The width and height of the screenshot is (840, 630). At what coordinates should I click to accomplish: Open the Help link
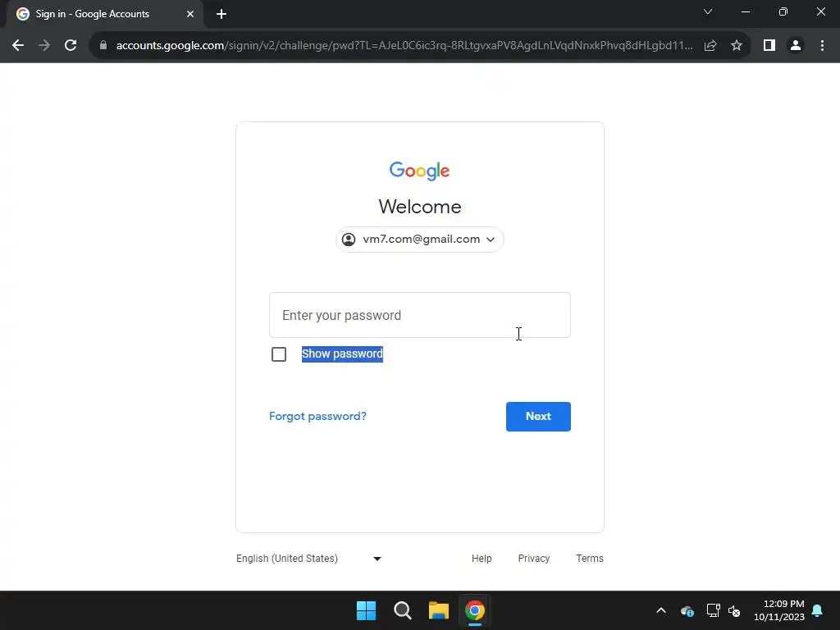pyautogui.click(x=482, y=558)
